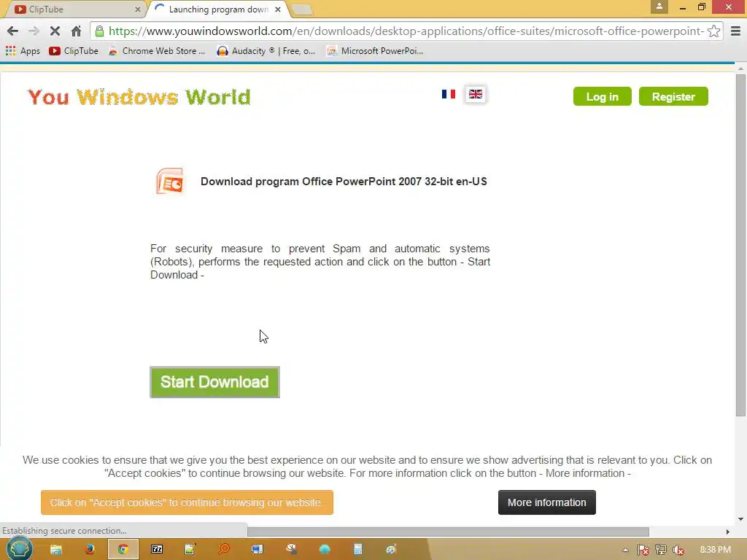Bookmark this page with the star icon
747x560 pixels.
(x=713, y=31)
